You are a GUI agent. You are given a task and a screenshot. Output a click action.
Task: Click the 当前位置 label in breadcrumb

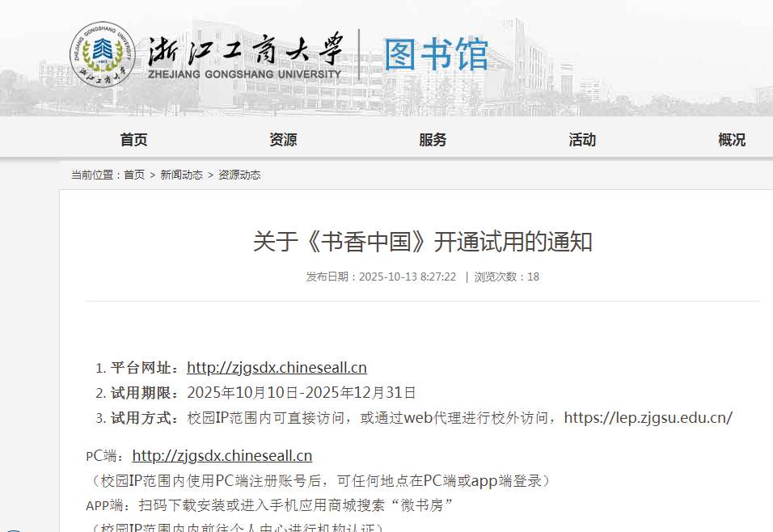pos(94,175)
